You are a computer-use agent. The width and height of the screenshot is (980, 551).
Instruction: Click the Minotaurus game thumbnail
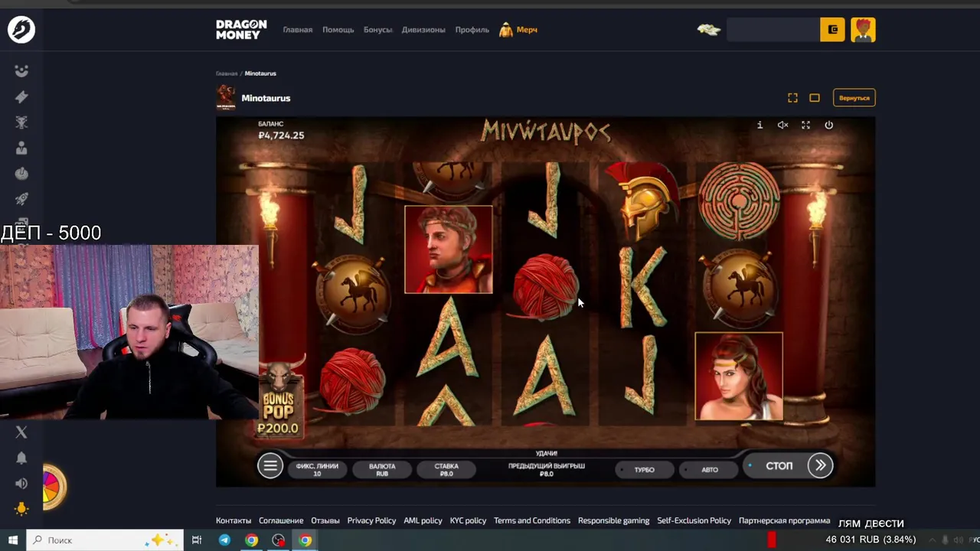226,98
